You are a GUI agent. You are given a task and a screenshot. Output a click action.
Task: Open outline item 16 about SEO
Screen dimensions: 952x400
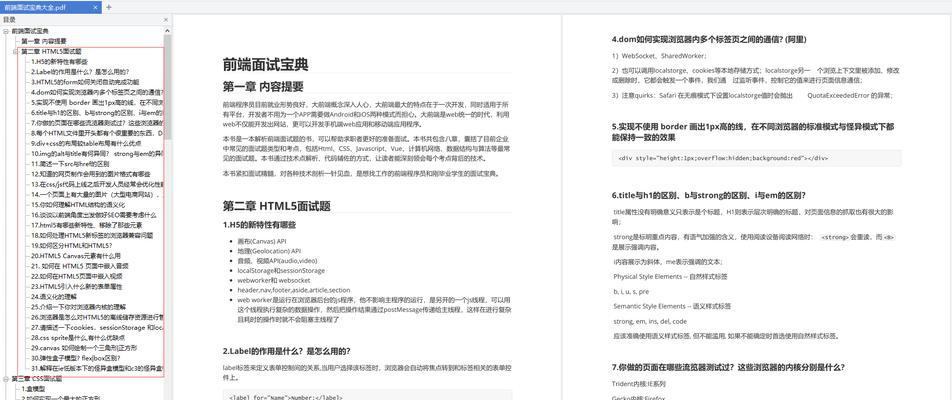94,215
